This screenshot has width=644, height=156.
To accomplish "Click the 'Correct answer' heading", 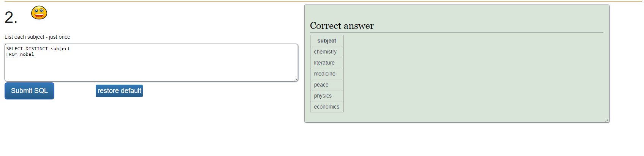I will tap(342, 26).
